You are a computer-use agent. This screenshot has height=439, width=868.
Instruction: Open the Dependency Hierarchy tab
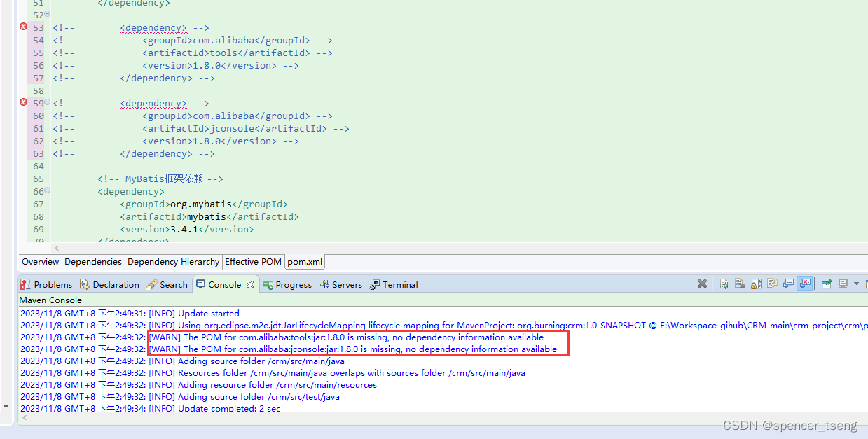[173, 261]
